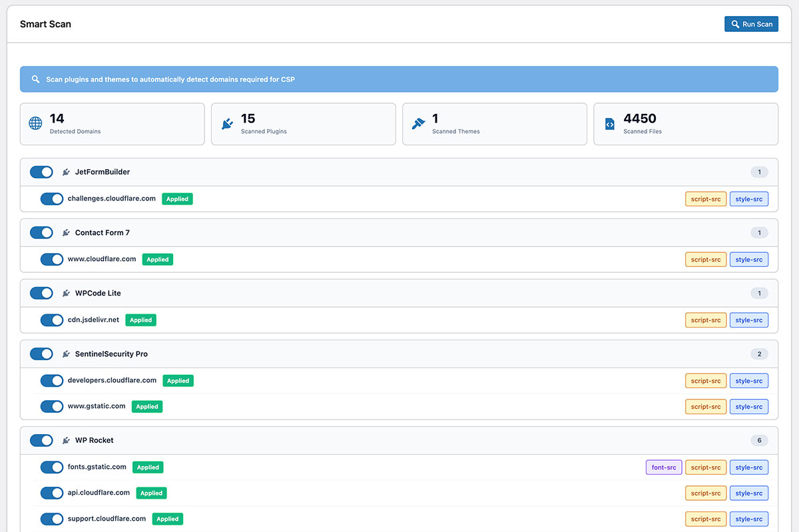Click the SentinelSecurity Pro header title

pyautogui.click(x=111, y=354)
